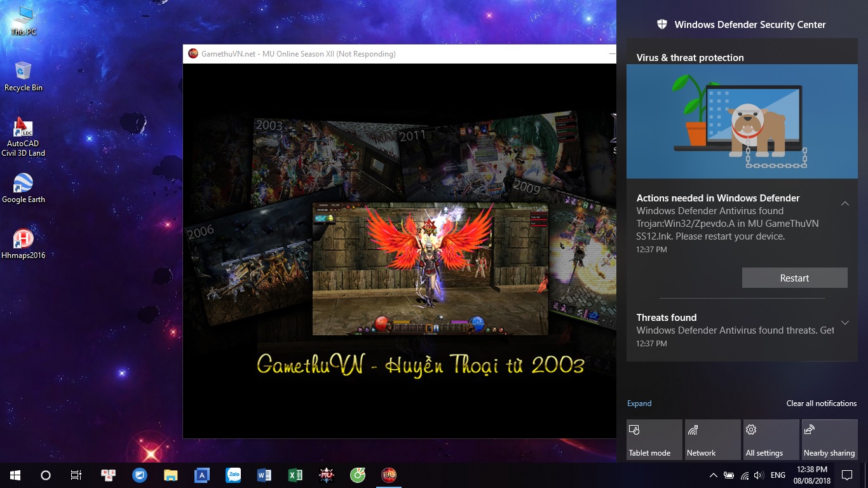Click Clear all notifications

coord(822,403)
